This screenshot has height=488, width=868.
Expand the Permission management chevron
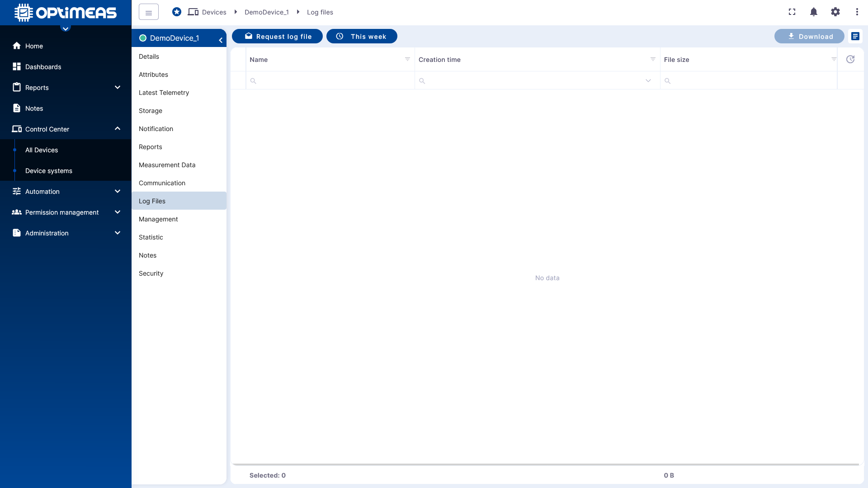coord(118,212)
